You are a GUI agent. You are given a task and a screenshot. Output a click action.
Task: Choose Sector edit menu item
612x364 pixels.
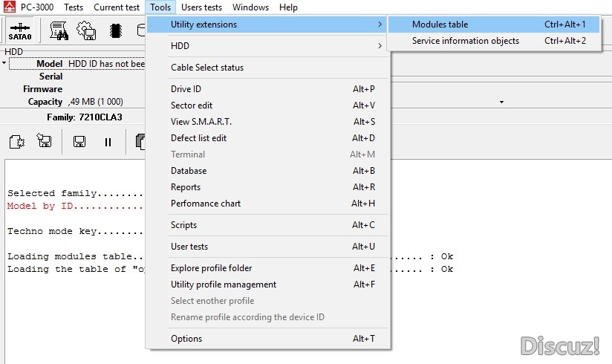coord(267,105)
